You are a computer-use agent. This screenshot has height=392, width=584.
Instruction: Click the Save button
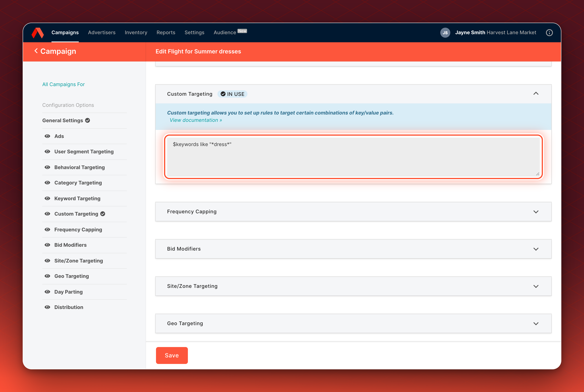(x=172, y=355)
